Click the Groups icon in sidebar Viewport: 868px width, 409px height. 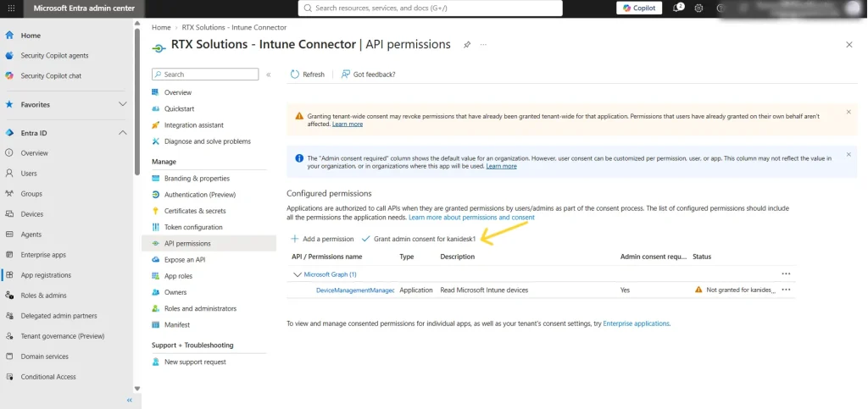[x=8, y=193]
